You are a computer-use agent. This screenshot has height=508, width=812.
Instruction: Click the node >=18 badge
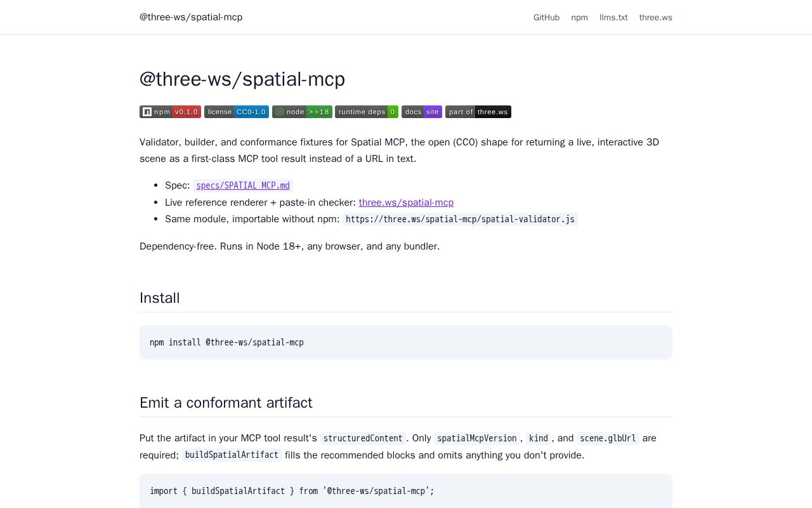pos(302,112)
